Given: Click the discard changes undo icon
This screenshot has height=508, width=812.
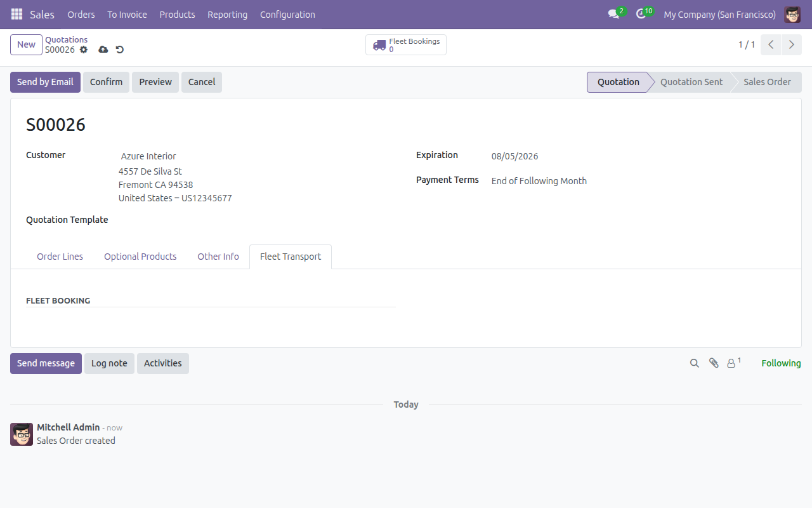Looking at the screenshot, I should pos(120,50).
